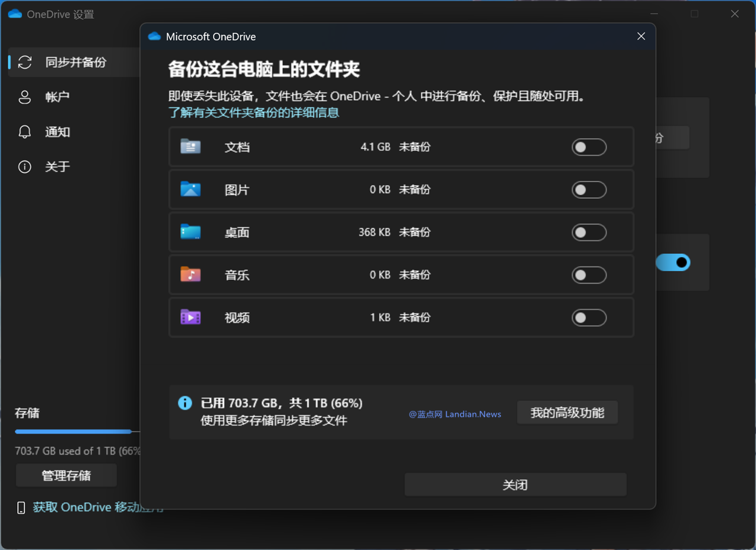Click the phone icon near mobile app link

21,508
